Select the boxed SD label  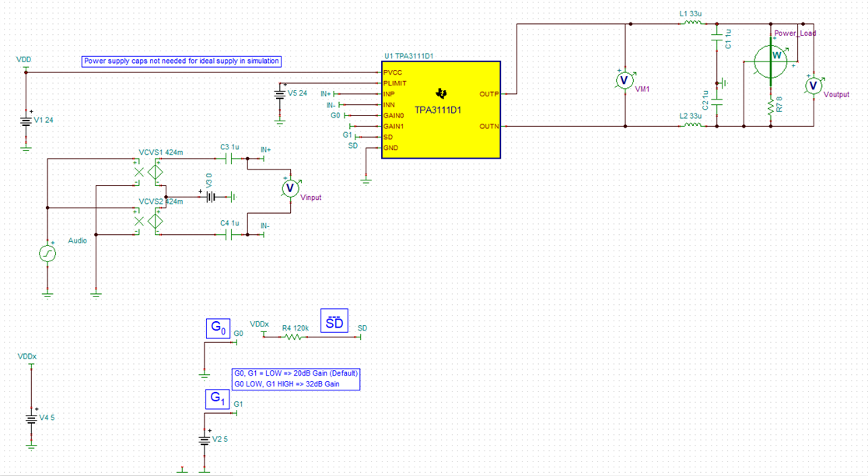[x=334, y=321]
